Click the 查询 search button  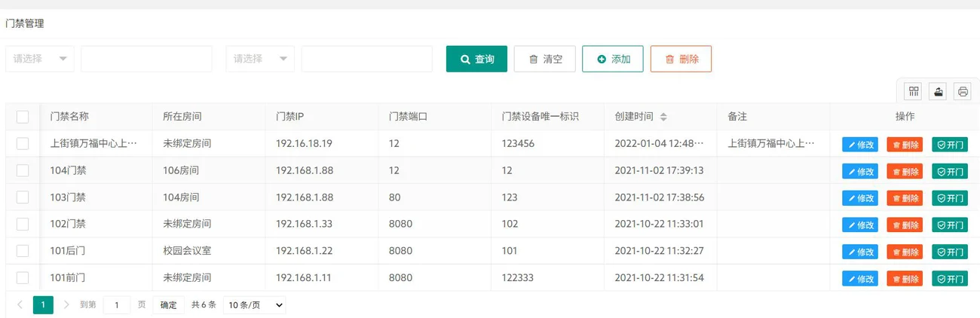tap(476, 59)
